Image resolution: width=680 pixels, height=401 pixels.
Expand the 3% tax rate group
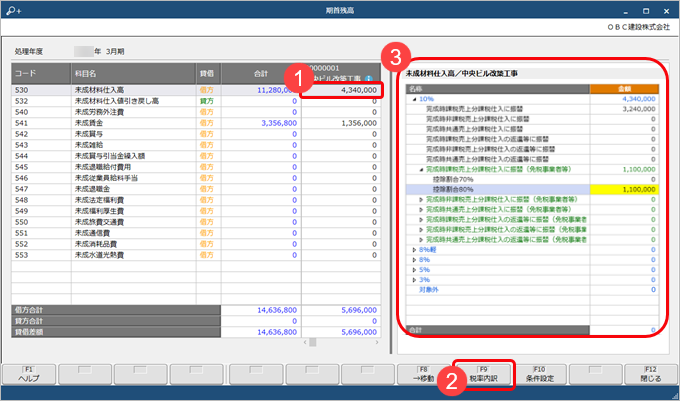(414, 280)
